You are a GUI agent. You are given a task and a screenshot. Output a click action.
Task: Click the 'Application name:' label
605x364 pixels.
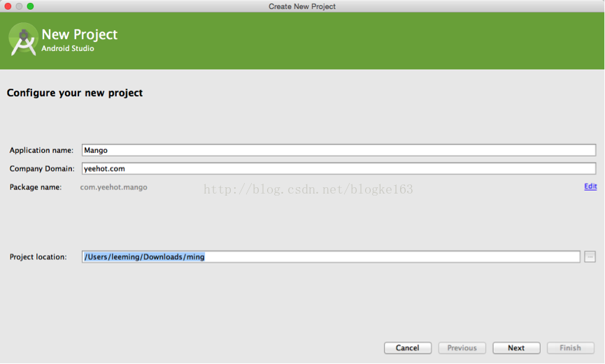point(41,150)
